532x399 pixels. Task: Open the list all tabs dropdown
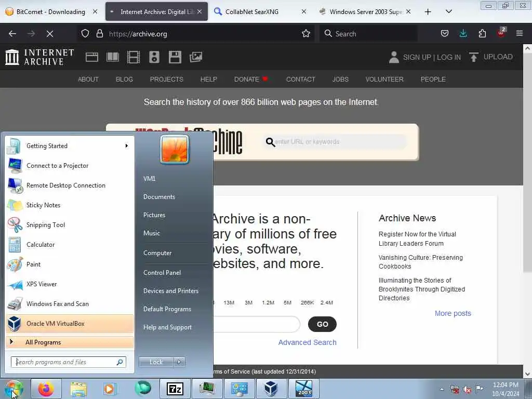[x=448, y=11]
